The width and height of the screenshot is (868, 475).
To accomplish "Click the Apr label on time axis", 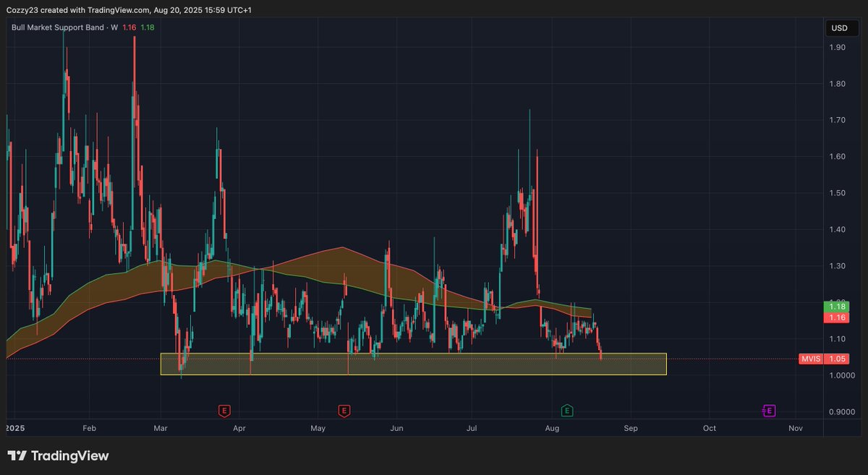I will click(239, 428).
